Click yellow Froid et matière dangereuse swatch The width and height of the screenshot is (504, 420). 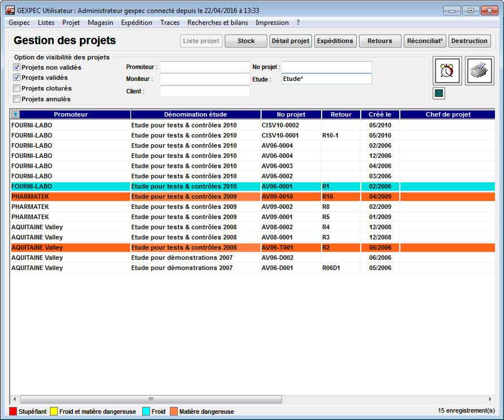(x=54, y=412)
